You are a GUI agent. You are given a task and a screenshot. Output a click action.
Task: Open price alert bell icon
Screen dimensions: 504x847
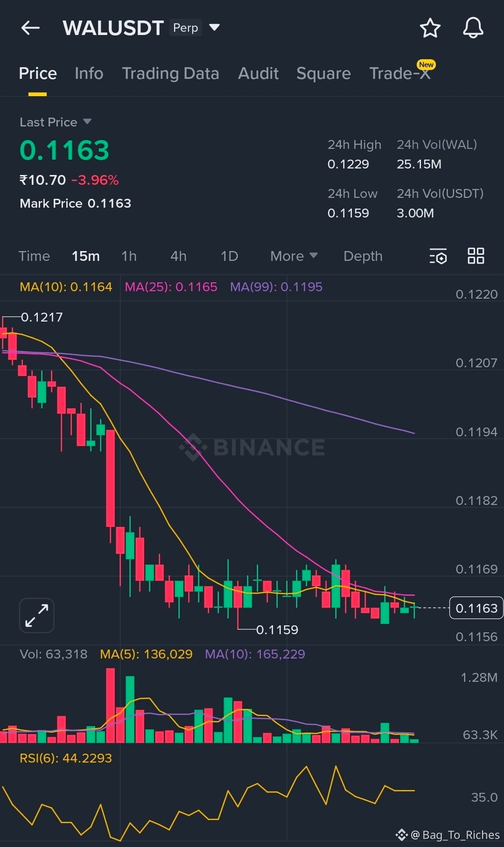click(473, 28)
